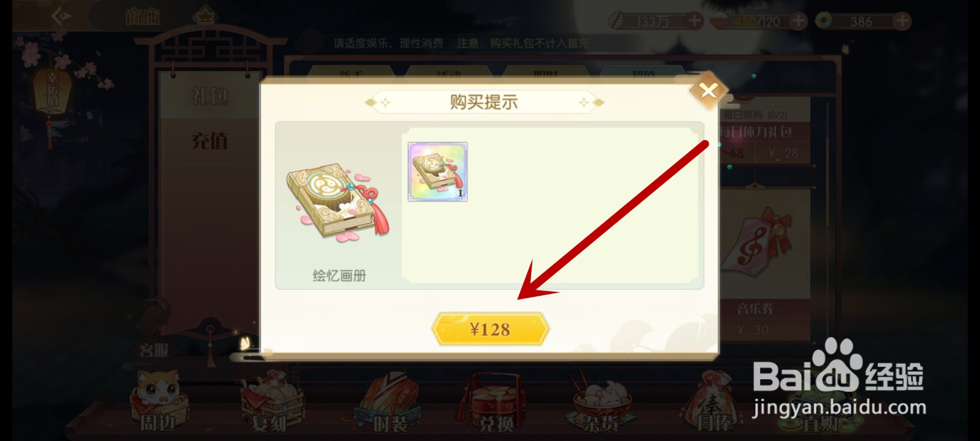Add stamina with the plus icon beside 450/120

tap(798, 21)
